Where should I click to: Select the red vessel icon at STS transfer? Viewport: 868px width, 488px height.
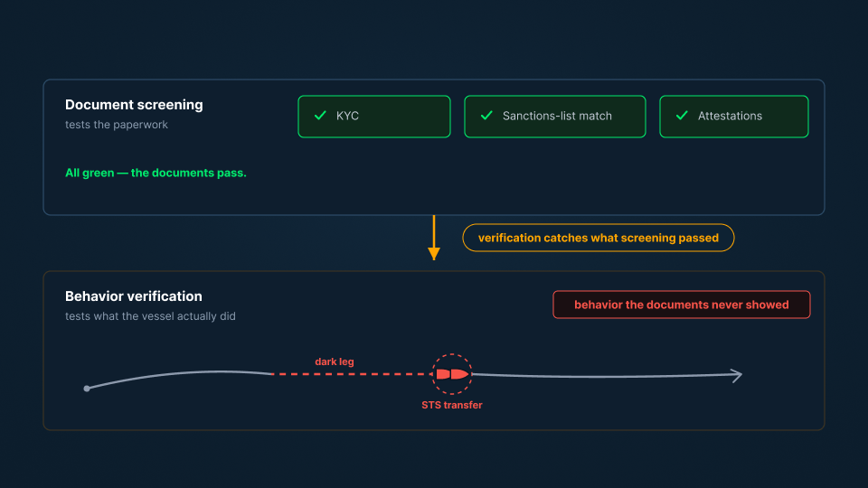452,374
